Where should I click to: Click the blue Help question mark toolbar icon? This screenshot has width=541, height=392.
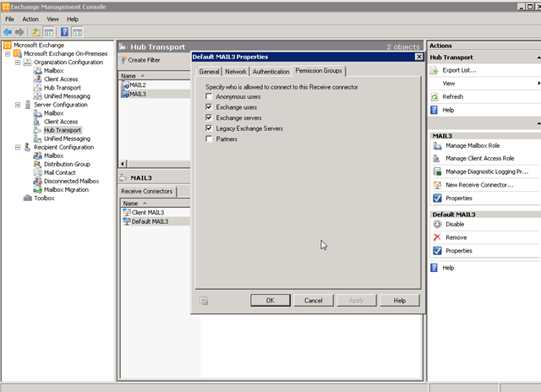64,32
